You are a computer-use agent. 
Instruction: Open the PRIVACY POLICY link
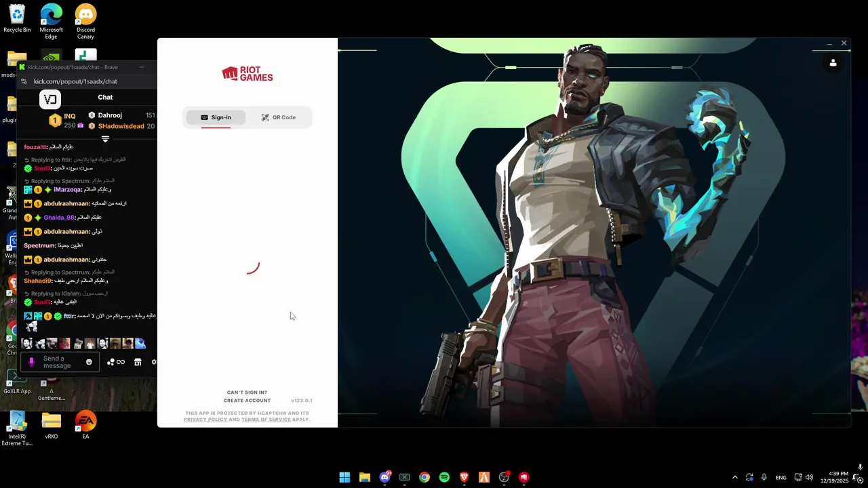click(x=205, y=420)
